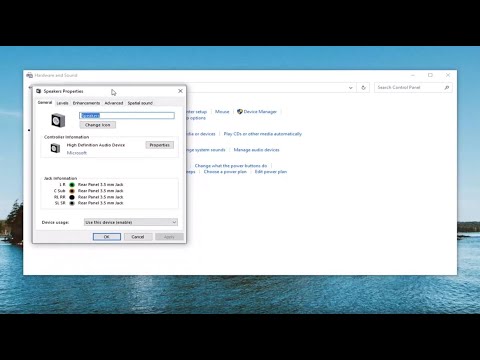Viewport: 480px width, 360px height.
Task: Expand the Device usage dropdown
Action: point(131,222)
